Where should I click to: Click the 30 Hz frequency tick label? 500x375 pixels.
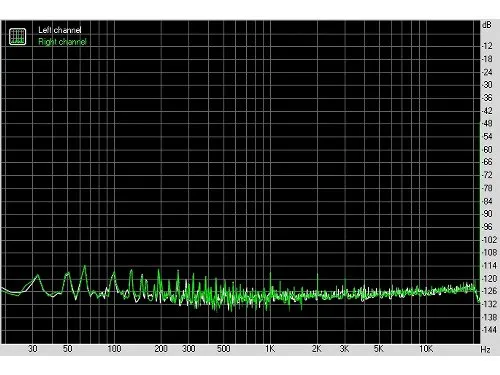point(33,349)
